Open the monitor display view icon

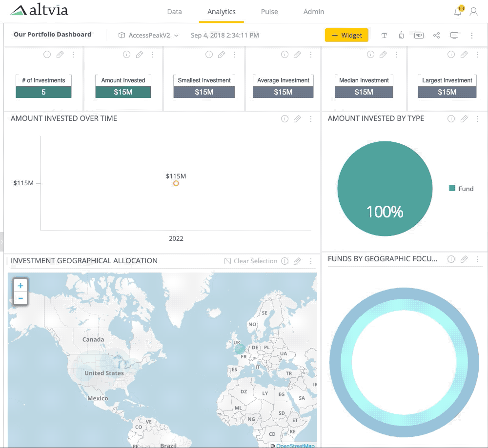coord(454,36)
